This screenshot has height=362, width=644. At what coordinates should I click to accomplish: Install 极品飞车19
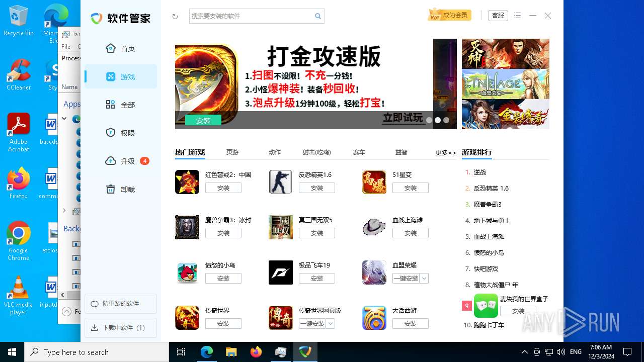(x=317, y=278)
